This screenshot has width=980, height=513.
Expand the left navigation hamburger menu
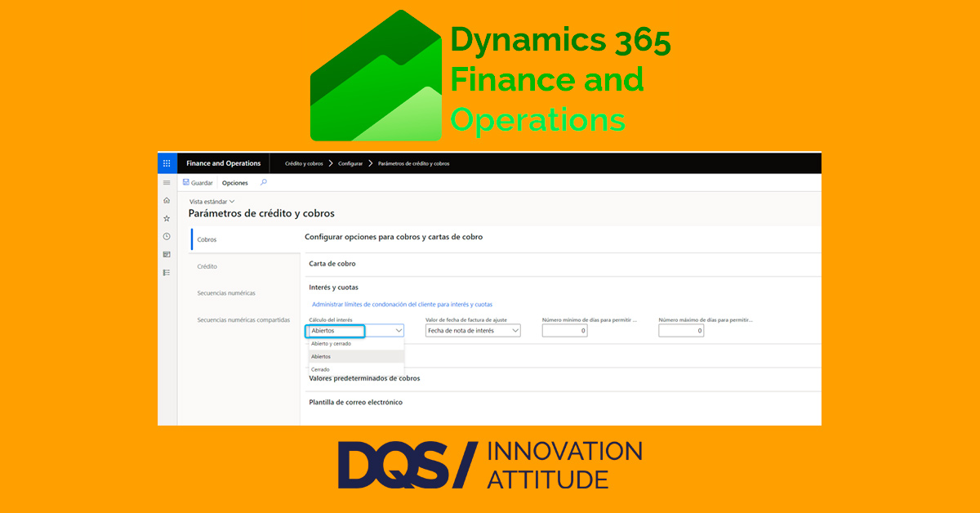pyautogui.click(x=166, y=182)
